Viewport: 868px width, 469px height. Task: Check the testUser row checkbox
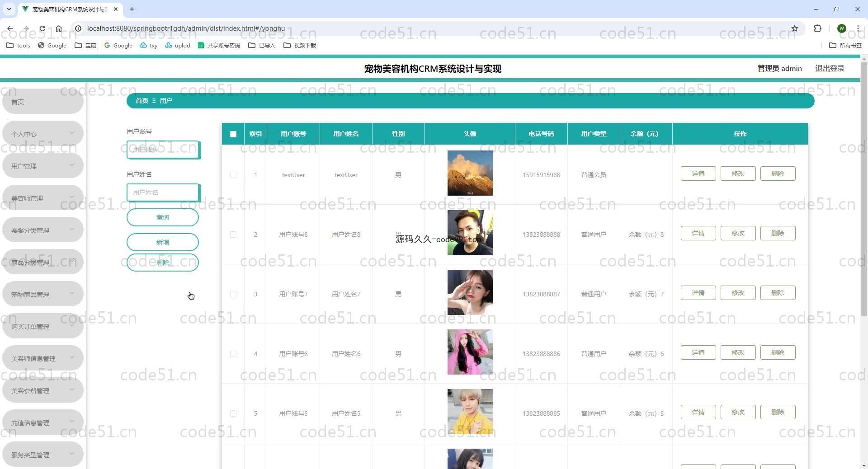coord(233,175)
